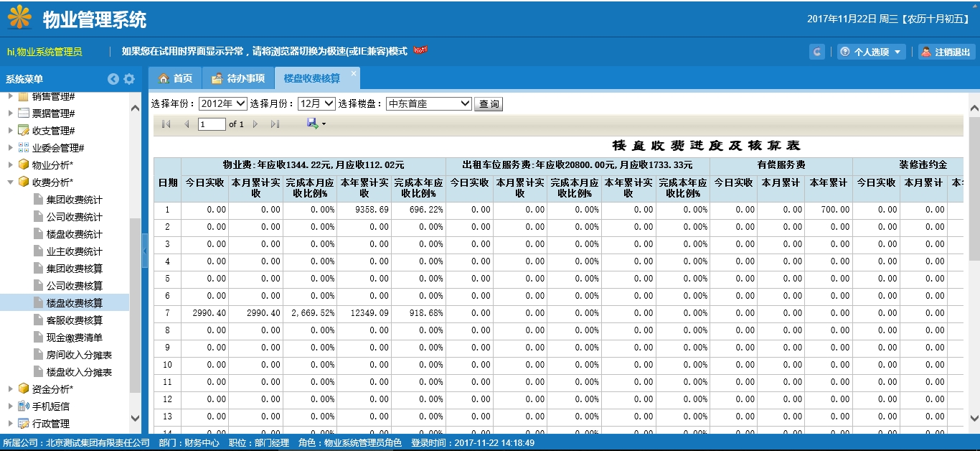The height and width of the screenshot is (451, 980).
Task: Click the report page number input field
Action: click(212, 124)
